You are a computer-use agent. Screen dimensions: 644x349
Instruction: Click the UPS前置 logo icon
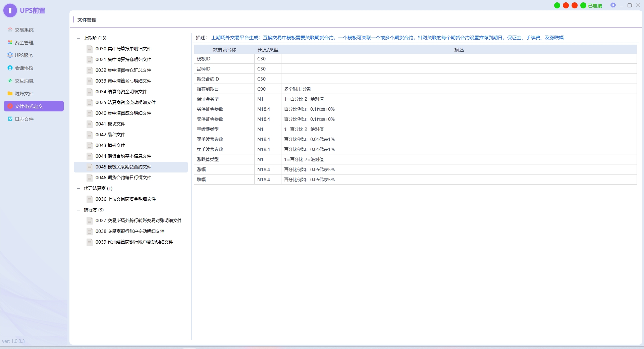click(x=10, y=10)
